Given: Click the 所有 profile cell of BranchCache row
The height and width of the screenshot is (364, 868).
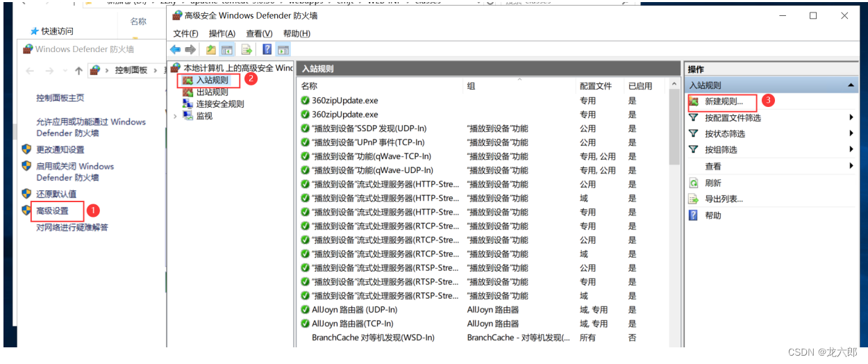Looking at the screenshot, I should click(587, 338).
